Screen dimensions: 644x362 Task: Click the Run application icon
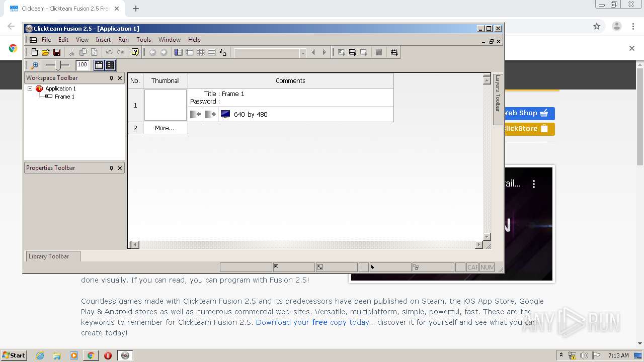352,52
